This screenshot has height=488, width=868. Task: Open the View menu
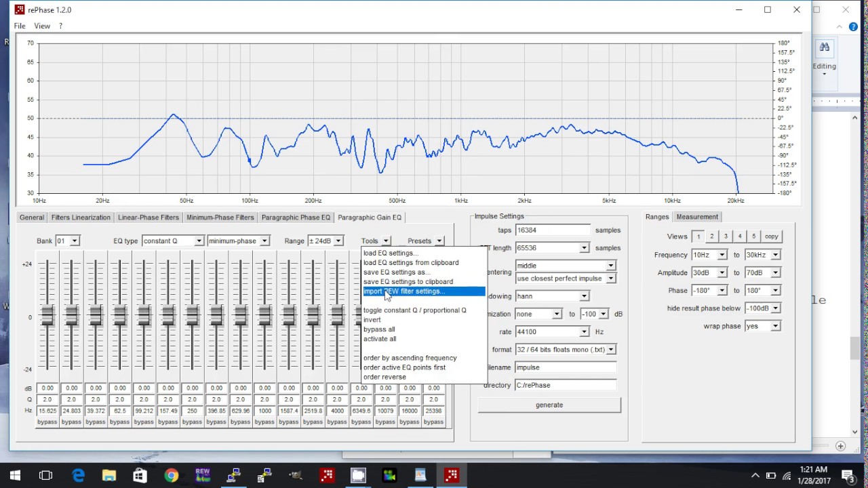click(x=42, y=26)
